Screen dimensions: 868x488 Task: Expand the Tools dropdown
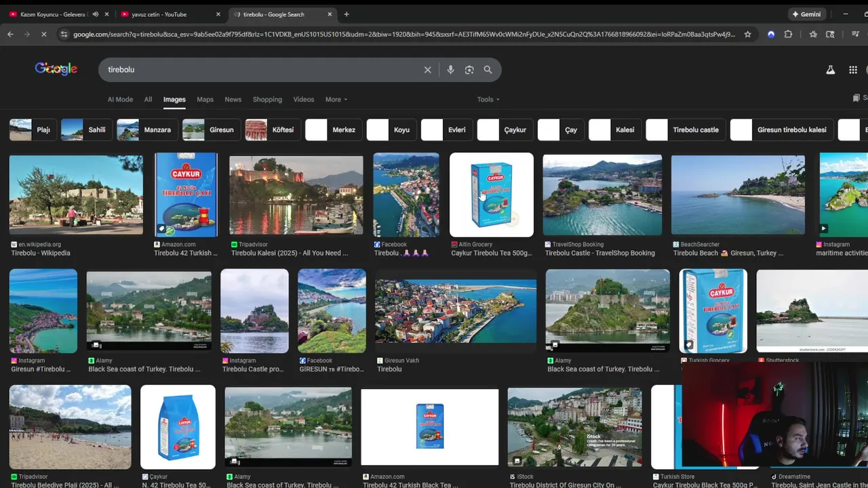[x=488, y=100]
